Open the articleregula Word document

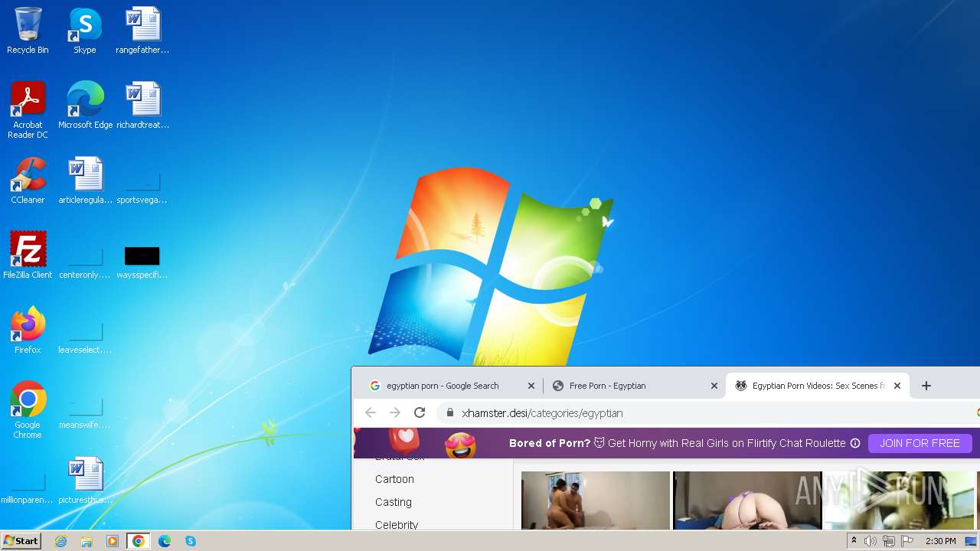(85, 181)
